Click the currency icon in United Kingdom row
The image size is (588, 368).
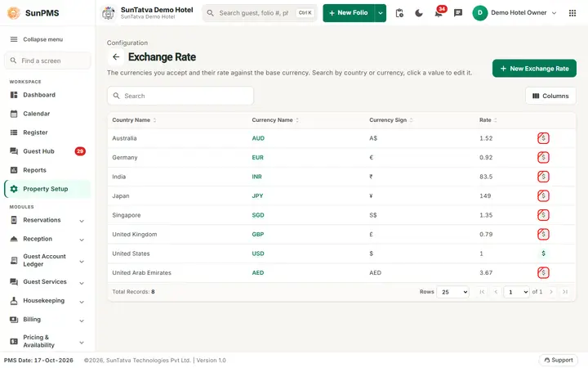543,235
